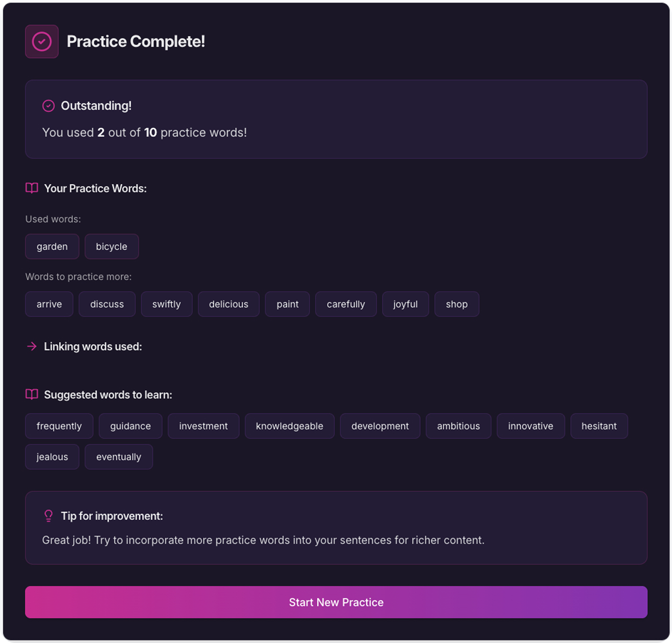Click the book icon beside Your Practice Words
672x643 pixels.
pos(32,188)
